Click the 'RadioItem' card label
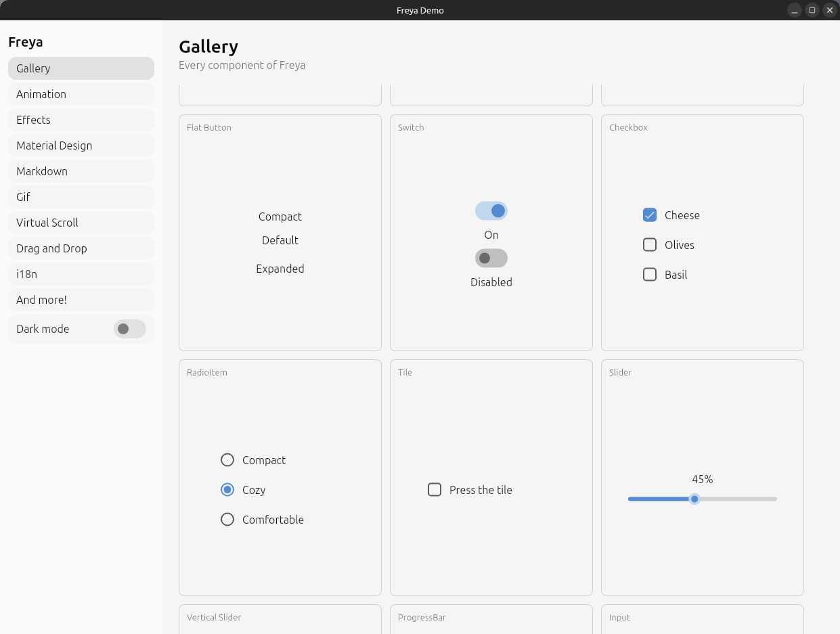Viewport: 840px width, 634px height. pos(207,372)
